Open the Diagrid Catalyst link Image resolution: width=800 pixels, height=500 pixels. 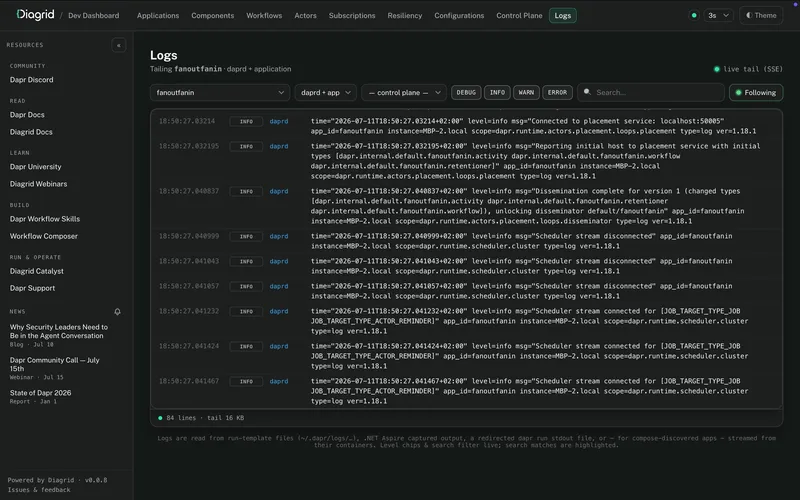[x=37, y=271]
